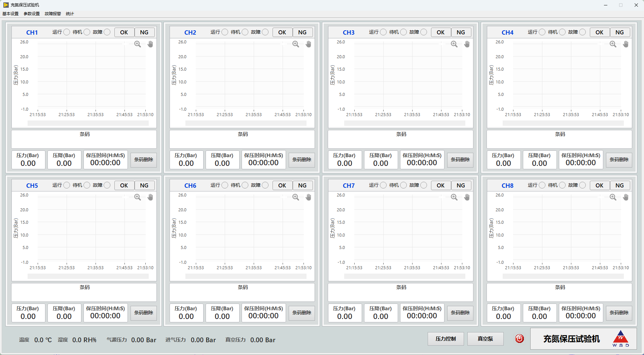Toggle the CH1 运行 indicator

tap(67, 32)
